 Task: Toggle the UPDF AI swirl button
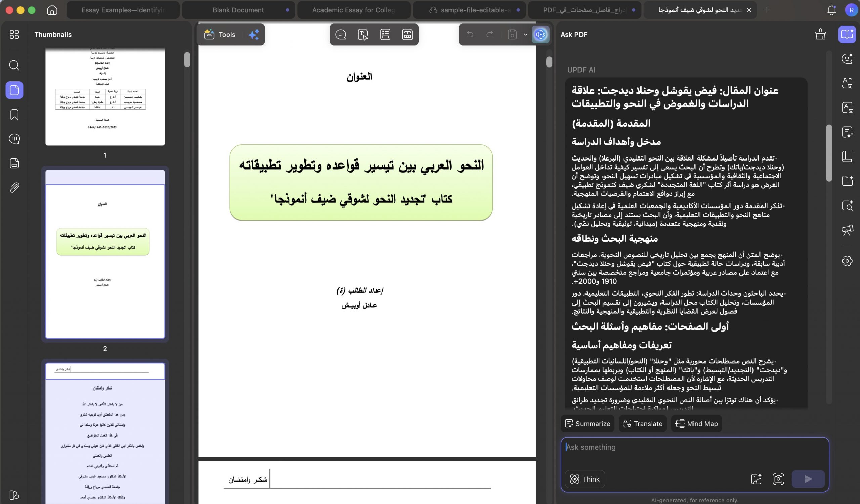coord(541,34)
